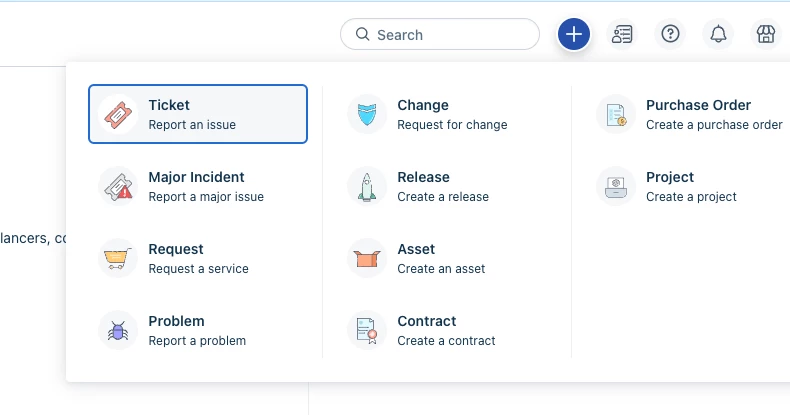Click the blue plus create-new button
This screenshot has height=415, width=790.
pos(573,34)
